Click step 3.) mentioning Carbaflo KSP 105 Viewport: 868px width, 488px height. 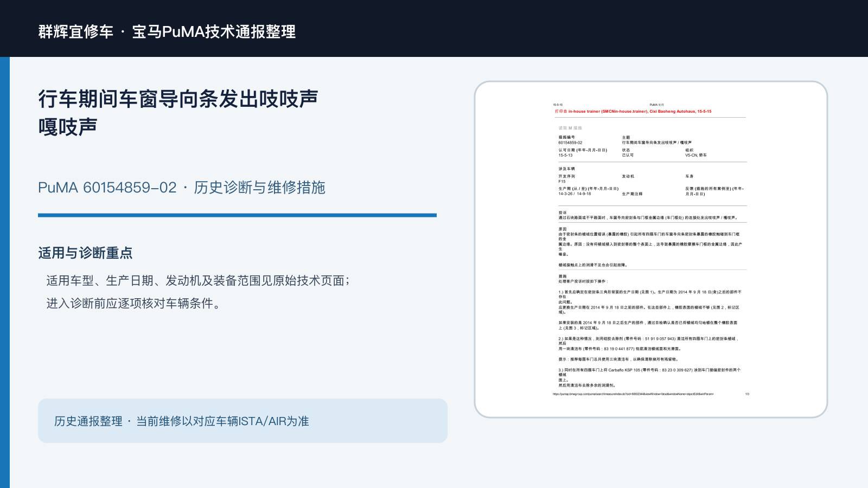tap(649, 377)
